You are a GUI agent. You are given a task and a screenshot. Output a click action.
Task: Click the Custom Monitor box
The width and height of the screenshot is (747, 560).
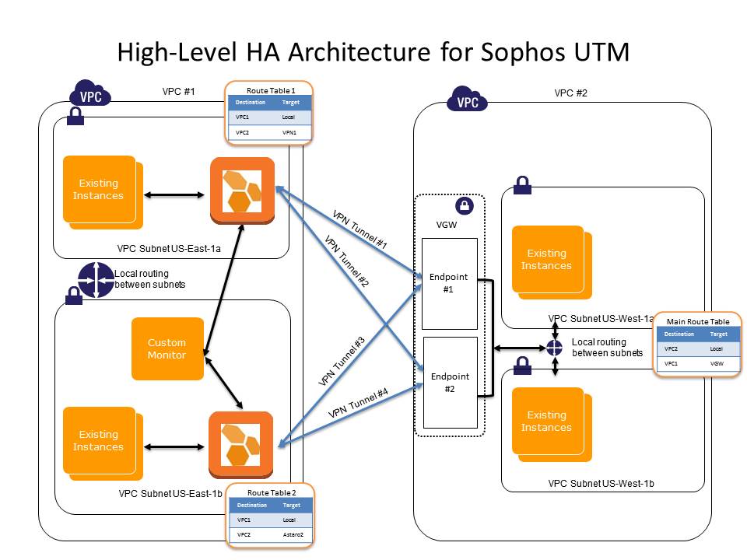pos(168,349)
